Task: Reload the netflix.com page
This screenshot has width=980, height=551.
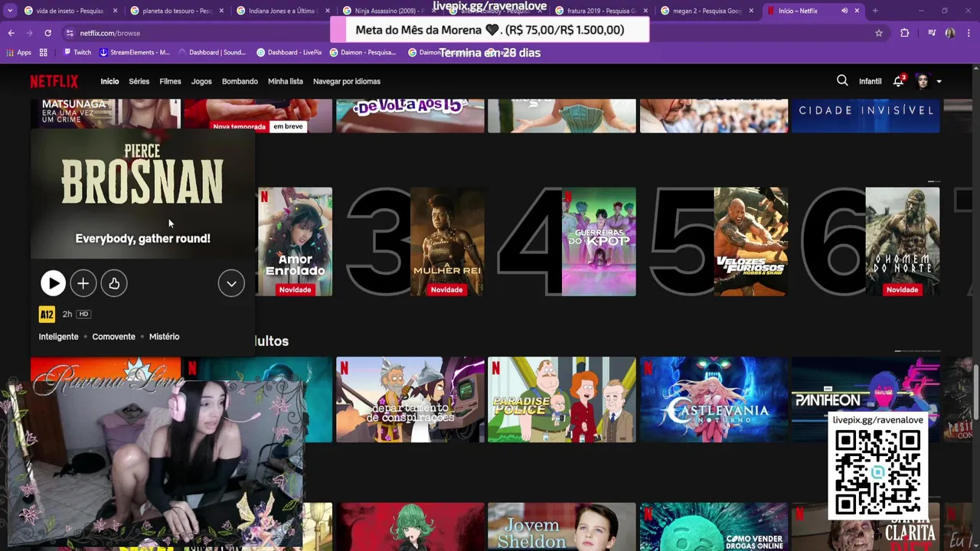Action: tap(47, 33)
